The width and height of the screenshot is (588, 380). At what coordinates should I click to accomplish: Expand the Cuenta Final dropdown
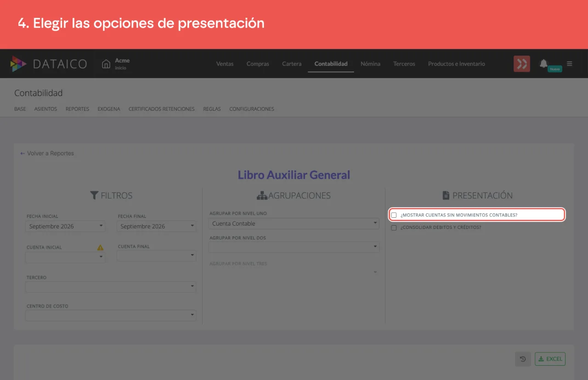(156, 256)
